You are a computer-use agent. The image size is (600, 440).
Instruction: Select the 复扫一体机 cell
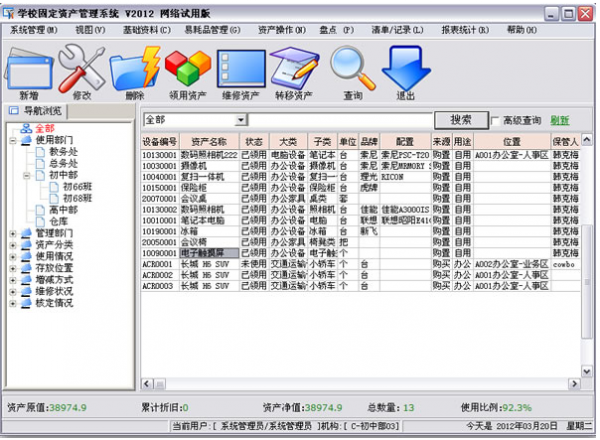pos(209,177)
